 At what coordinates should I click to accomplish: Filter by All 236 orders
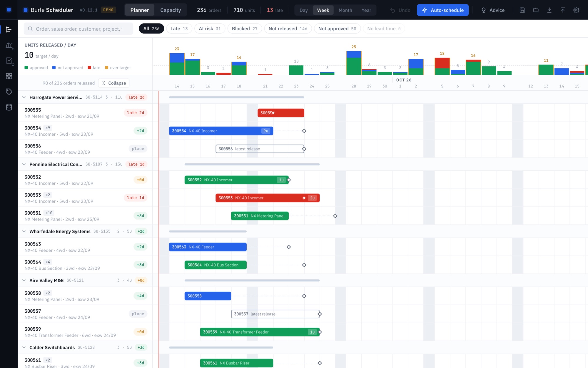pos(151,29)
